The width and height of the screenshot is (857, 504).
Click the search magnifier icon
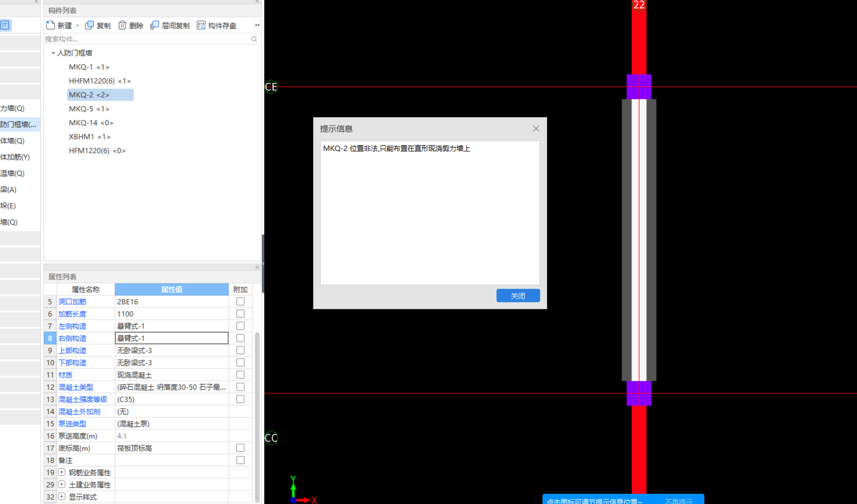point(254,39)
